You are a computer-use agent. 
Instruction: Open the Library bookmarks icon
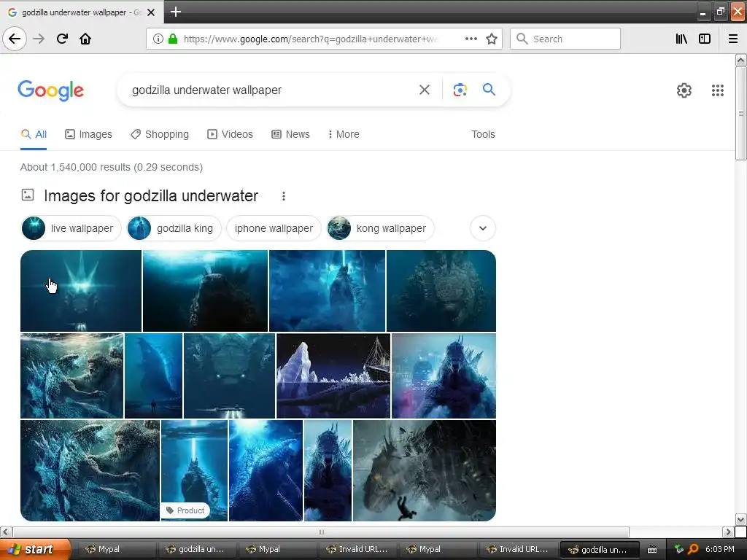tap(681, 39)
